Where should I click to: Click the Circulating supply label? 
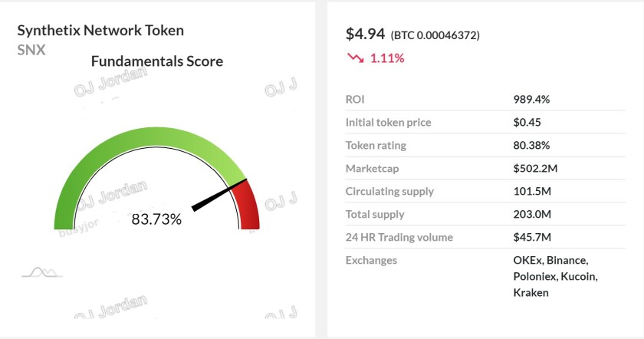389,192
